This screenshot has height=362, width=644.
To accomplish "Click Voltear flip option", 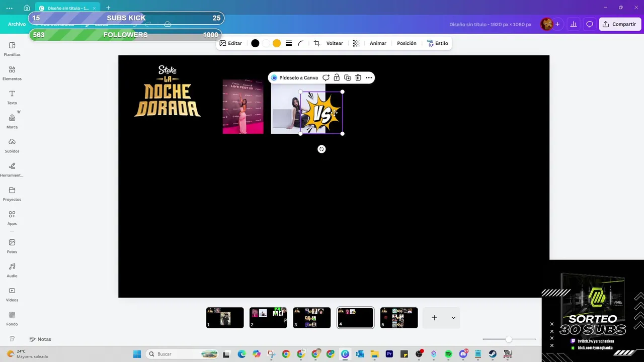I will [335, 43].
